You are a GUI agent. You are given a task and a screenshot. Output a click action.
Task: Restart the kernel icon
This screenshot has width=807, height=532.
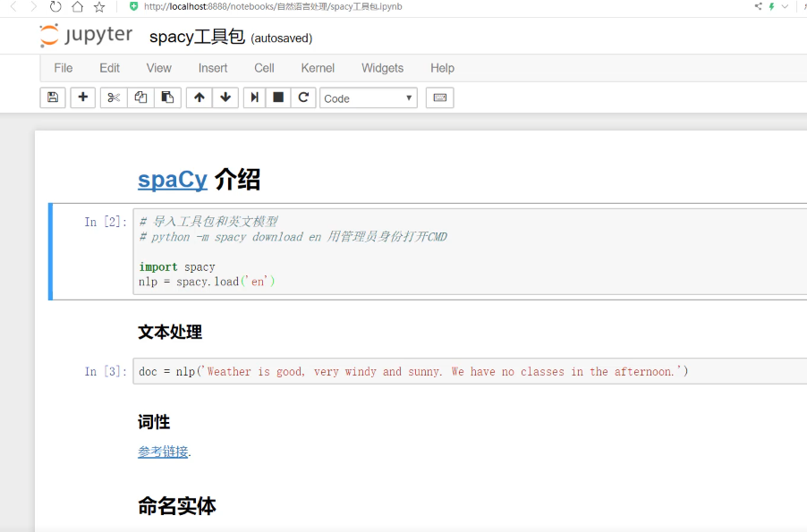point(304,97)
